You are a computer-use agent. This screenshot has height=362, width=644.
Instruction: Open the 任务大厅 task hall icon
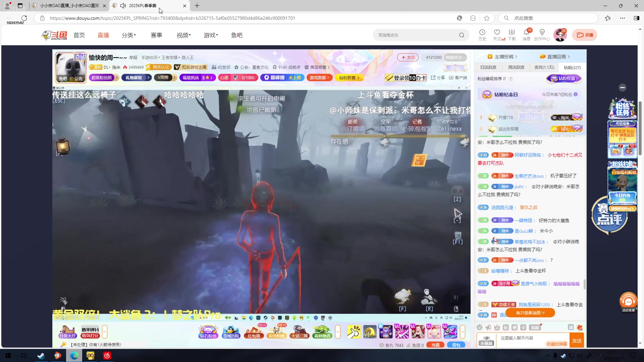(x=67, y=332)
